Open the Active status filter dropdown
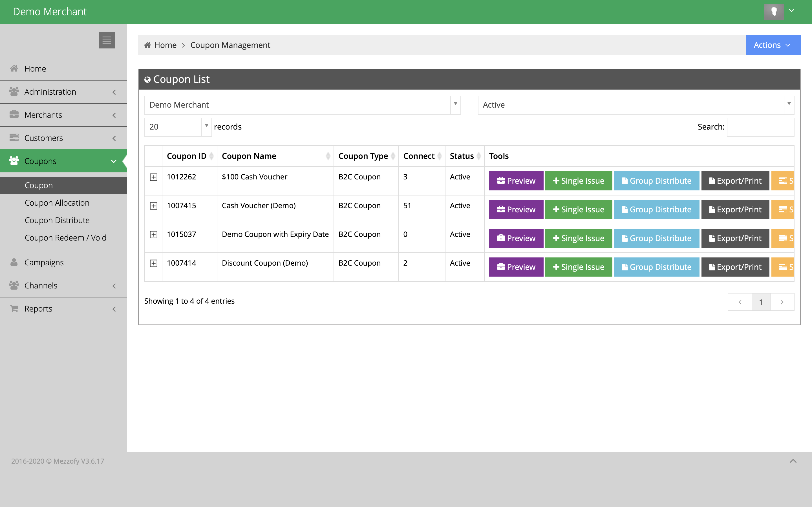Screen dimensions: 812x507 tap(635, 105)
